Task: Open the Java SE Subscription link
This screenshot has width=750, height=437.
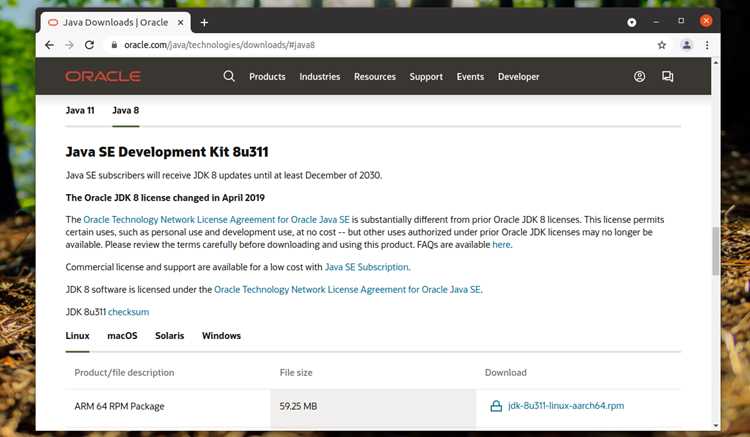Action: tap(366, 267)
